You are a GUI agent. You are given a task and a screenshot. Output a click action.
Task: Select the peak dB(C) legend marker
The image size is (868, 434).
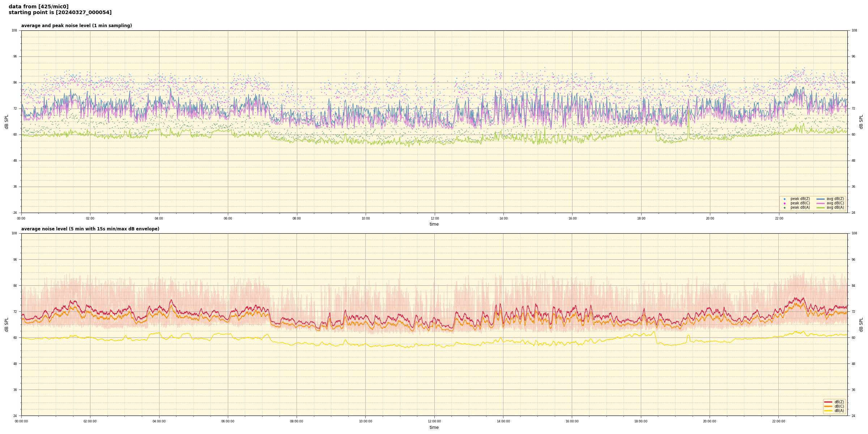[784, 203]
